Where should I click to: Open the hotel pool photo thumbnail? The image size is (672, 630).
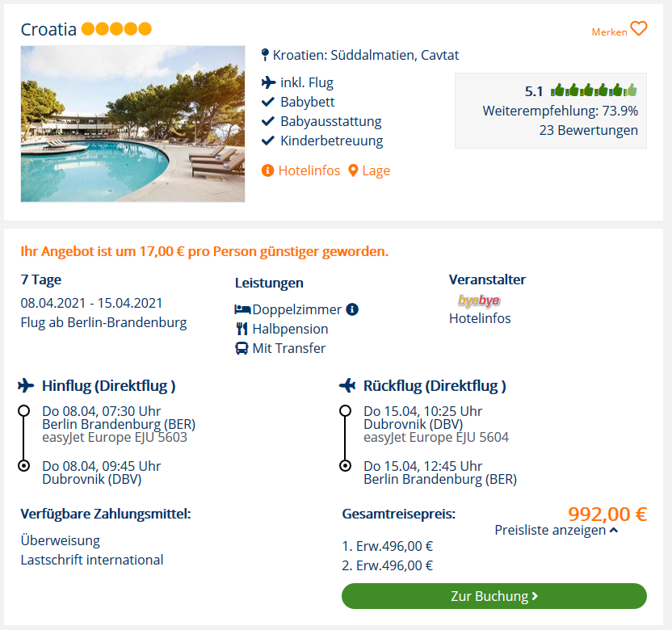[x=132, y=124]
